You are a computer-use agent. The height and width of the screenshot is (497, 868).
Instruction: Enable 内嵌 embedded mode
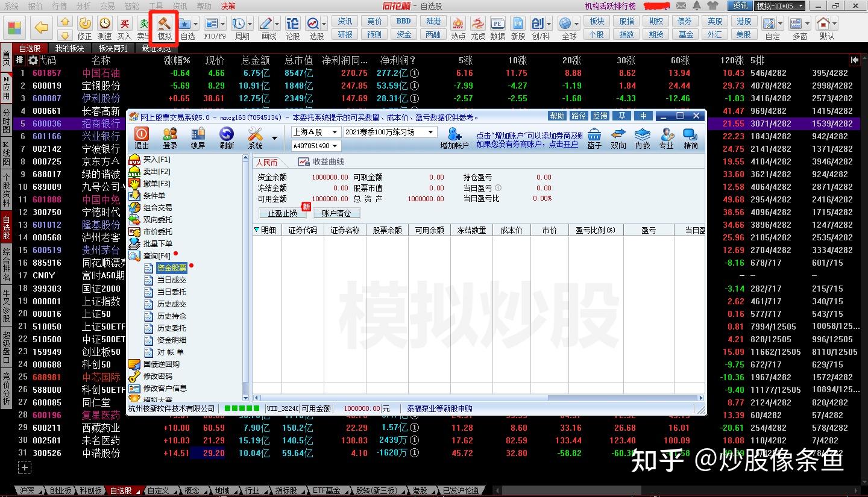tap(641, 138)
